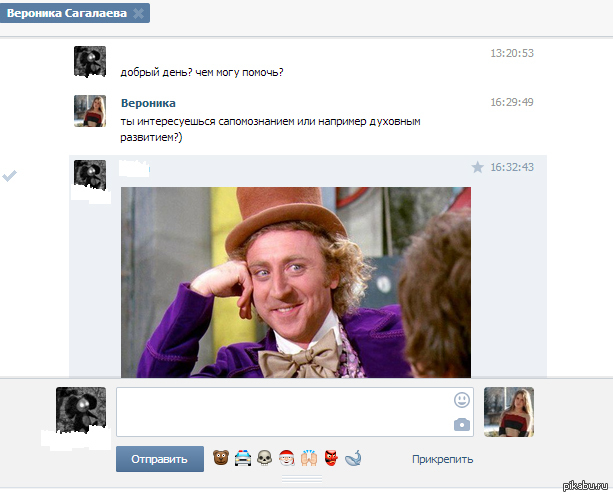The image size is (613, 497).
Task: Insert the raised hands emoji
Action: (308, 459)
